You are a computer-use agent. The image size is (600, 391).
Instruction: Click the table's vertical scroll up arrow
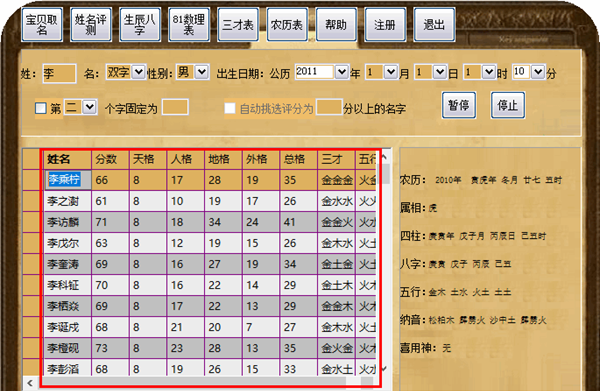385,157
